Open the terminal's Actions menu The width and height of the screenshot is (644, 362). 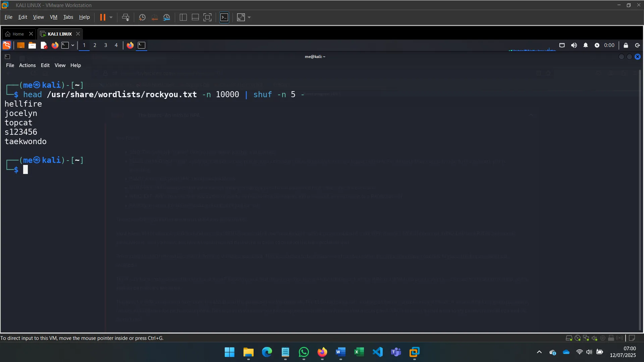tap(27, 65)
